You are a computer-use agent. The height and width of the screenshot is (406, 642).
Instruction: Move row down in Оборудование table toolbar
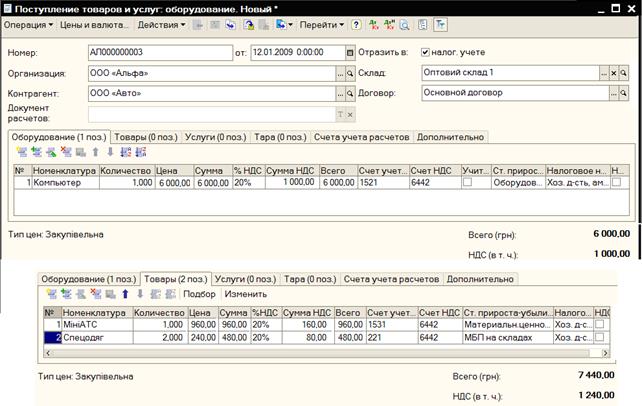(109, 152)
